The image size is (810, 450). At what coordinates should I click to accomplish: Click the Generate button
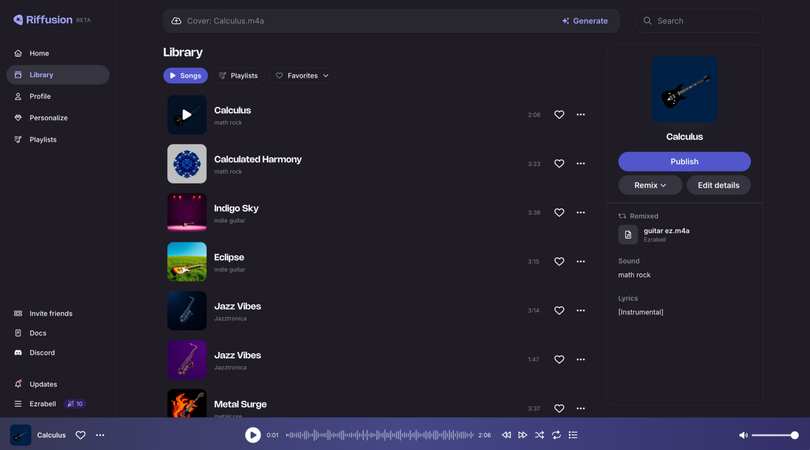[585, 21]
